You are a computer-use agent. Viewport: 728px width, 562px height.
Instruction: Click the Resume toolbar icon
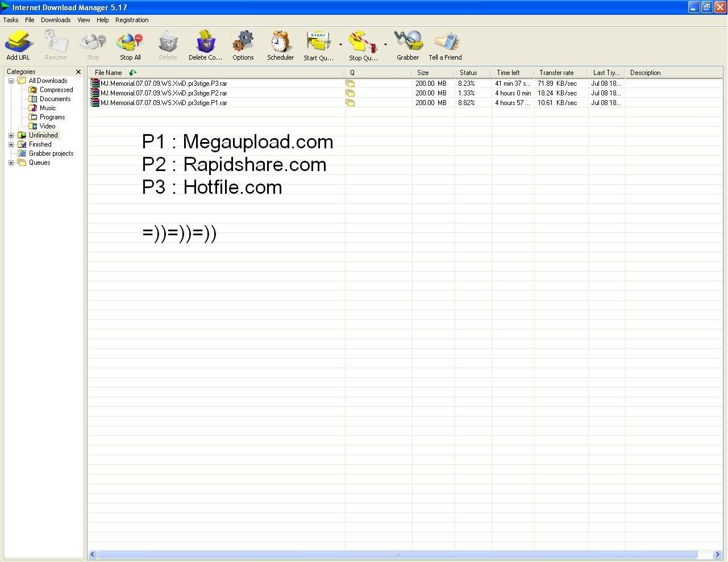tap(56, 42)
